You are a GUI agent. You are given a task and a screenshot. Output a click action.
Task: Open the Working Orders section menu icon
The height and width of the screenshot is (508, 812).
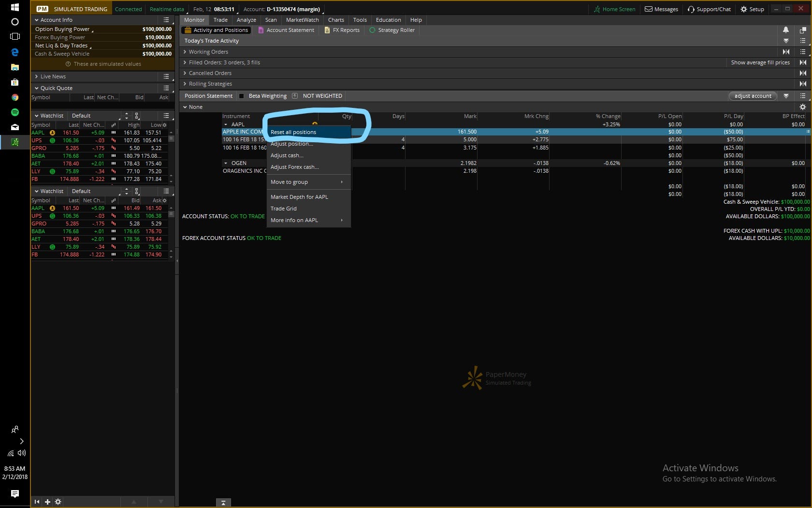(803, 52)
